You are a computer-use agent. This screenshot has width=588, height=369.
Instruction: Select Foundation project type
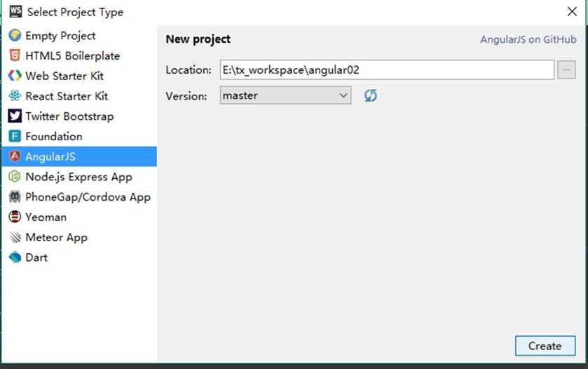(79, 136)
